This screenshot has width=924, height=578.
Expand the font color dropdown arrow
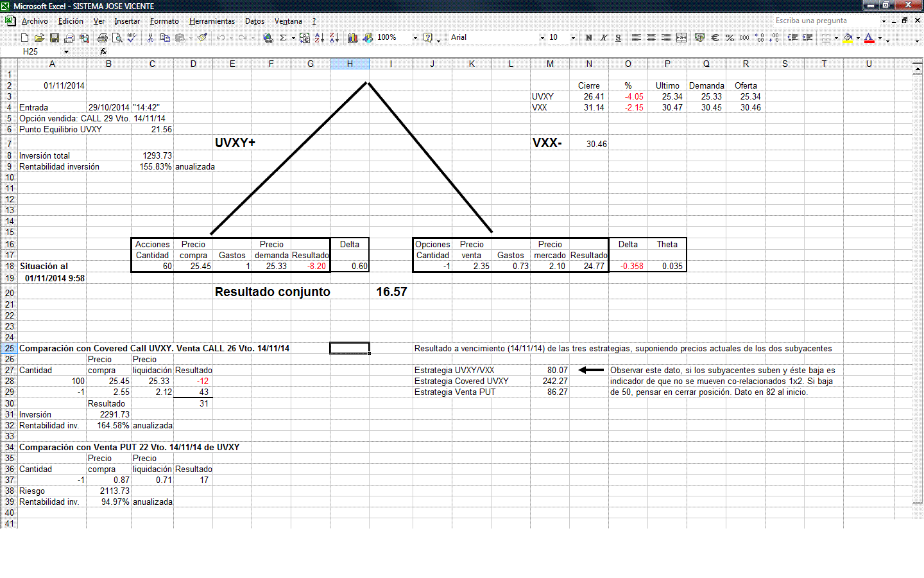coord(880,38)
